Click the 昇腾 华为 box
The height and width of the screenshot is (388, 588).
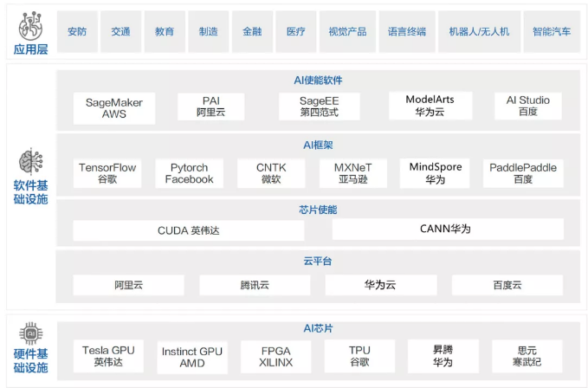pyautogui.click(x=443, y=356)
